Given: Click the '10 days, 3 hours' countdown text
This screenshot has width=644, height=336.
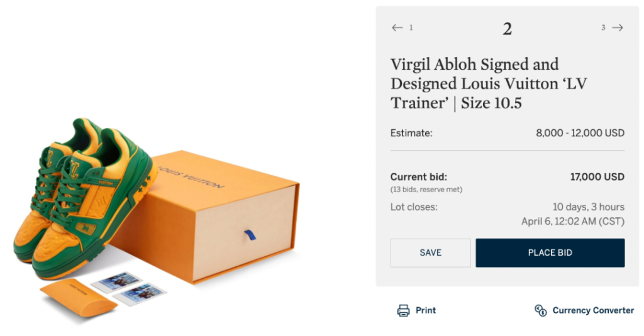Looking at the screenshot, I should (x=588, y=207).
